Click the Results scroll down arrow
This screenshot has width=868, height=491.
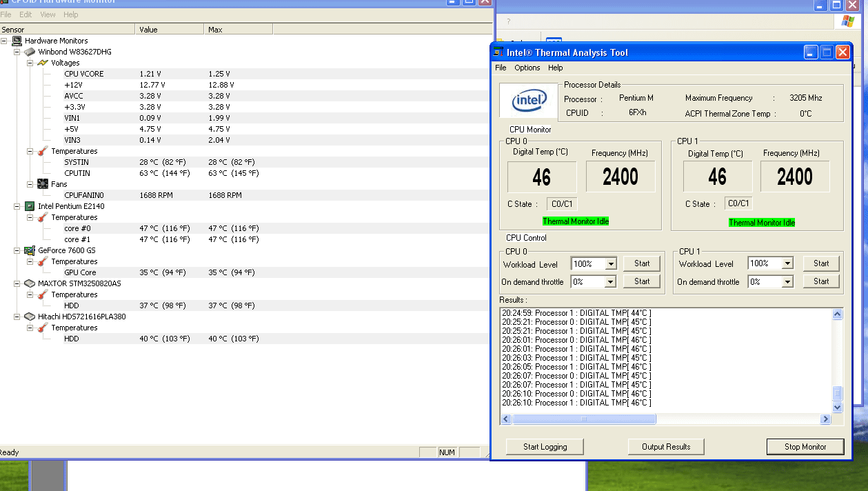click(x=838, y=408)
